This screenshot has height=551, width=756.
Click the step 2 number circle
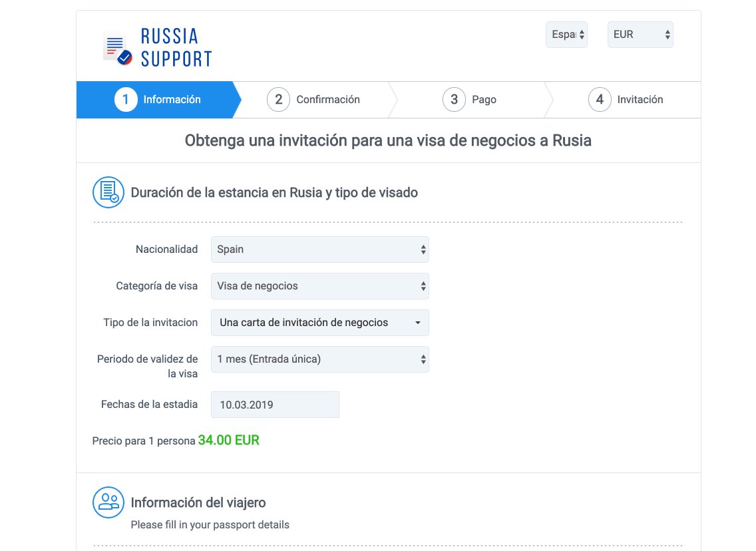(278, 100)
